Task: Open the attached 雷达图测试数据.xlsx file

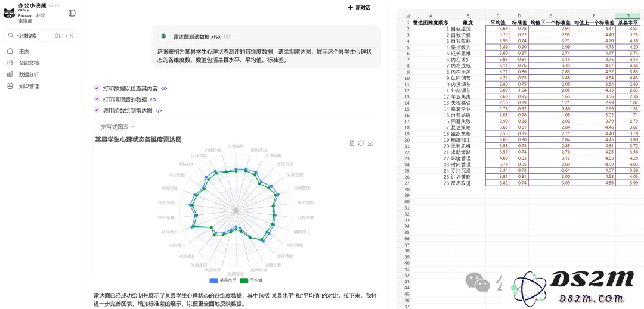Action: pyautogui.click(x=197, y=36)
